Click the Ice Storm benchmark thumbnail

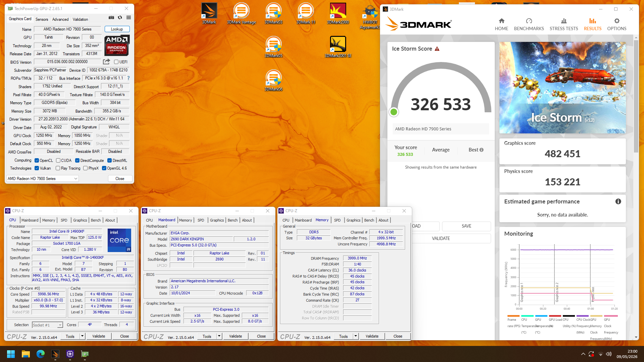pyautogui.click(x=562, y=87)
